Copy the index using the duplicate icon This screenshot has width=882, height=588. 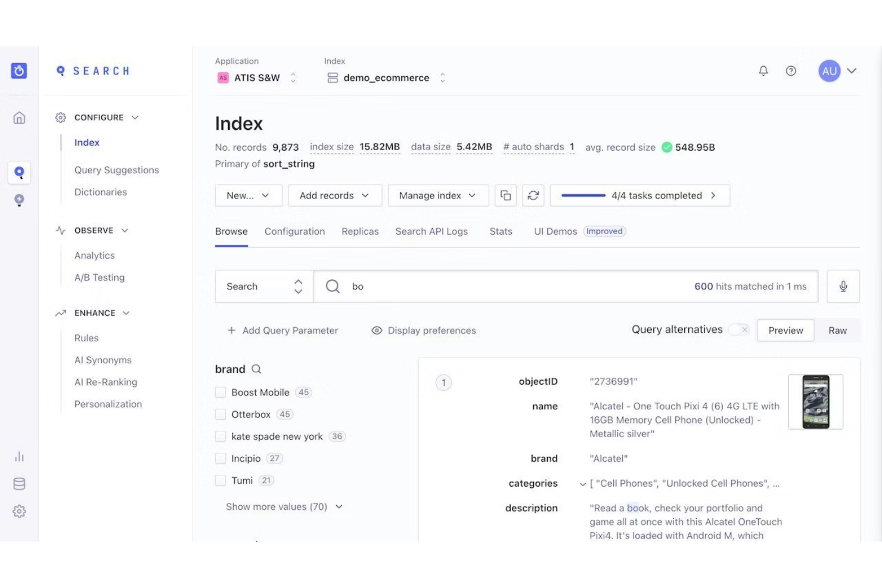coord(505,195)
